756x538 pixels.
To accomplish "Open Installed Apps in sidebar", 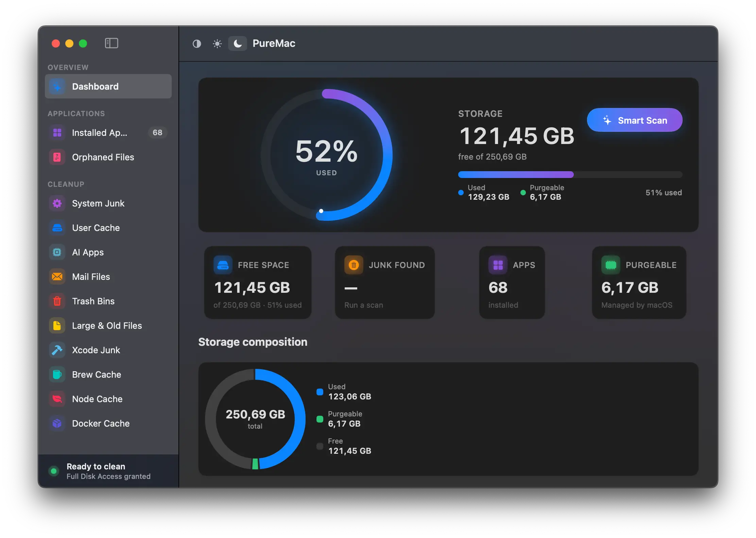I will (108, 132).
